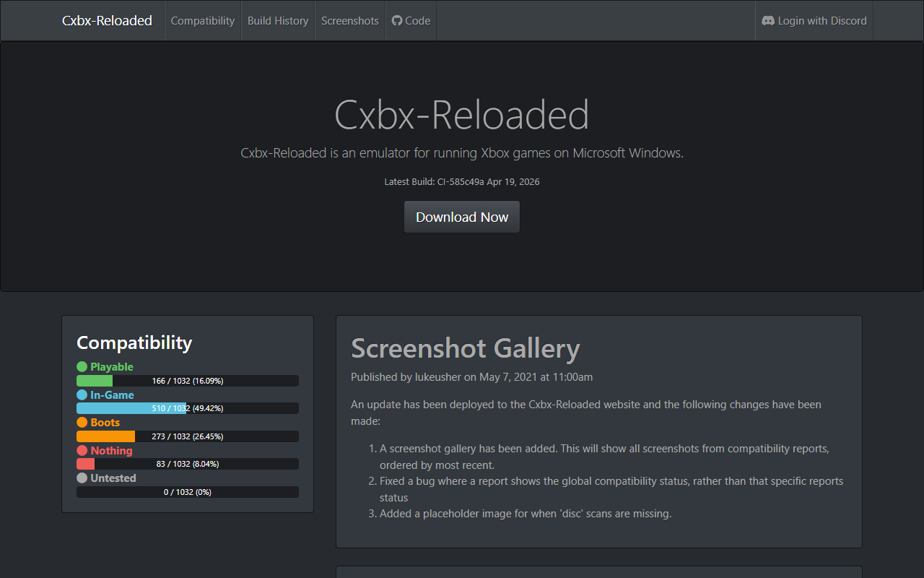Click the Cxbx-Reloaded brand in the navbar
The width and height of the screenshot is (924, 578).
tap(107, 21)
